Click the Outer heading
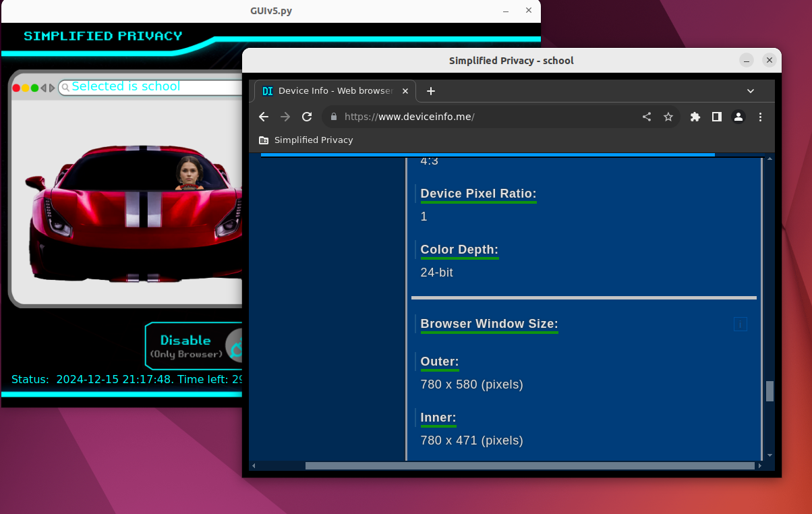This screenshot has height=514, width=812. click(x=440, y=362)
